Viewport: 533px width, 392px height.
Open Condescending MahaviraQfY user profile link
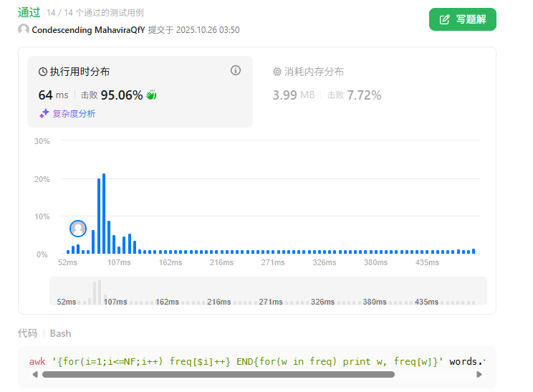click(x=88, y=30)
